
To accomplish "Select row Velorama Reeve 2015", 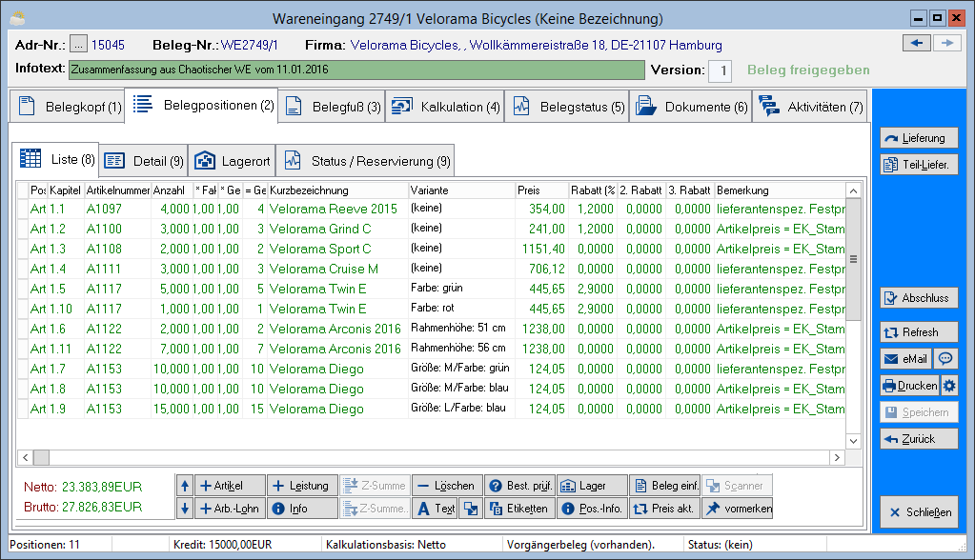I will point(431,209).
